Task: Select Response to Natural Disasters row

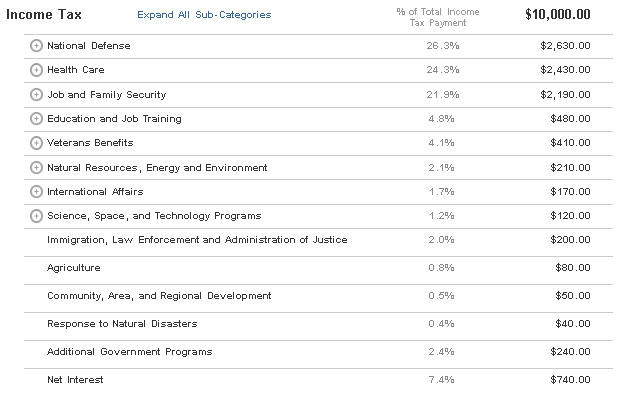Action: pyautogui.click(x=318, y=324)
